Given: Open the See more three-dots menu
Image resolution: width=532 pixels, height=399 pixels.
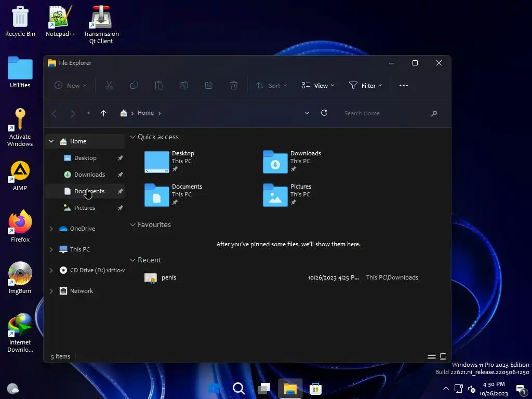Looking at the screenshot, I should click(x=403, y=86).
